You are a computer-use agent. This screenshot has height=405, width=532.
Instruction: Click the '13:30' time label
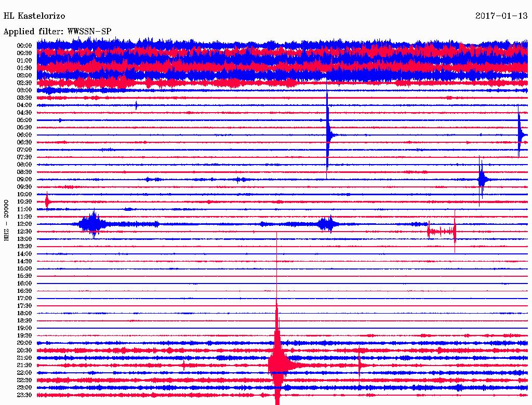pos(24,246)
